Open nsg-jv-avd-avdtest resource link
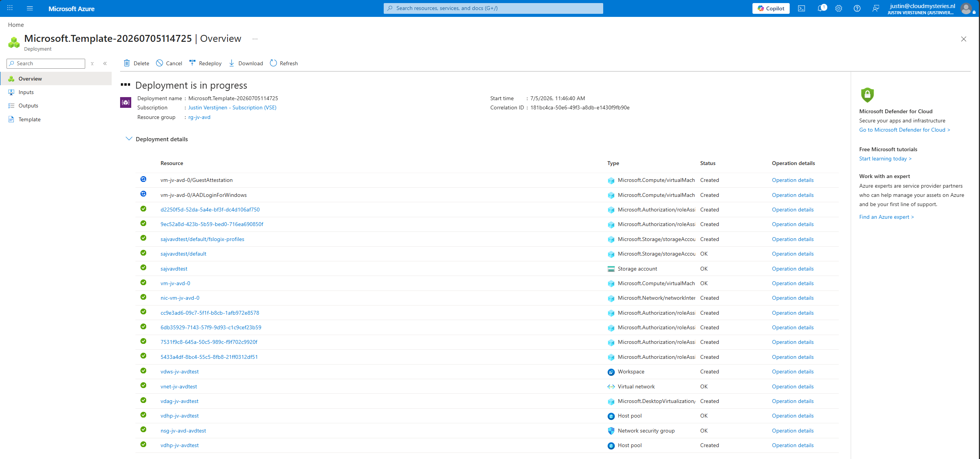The image size is (980, 459). [x=183, y=431]
